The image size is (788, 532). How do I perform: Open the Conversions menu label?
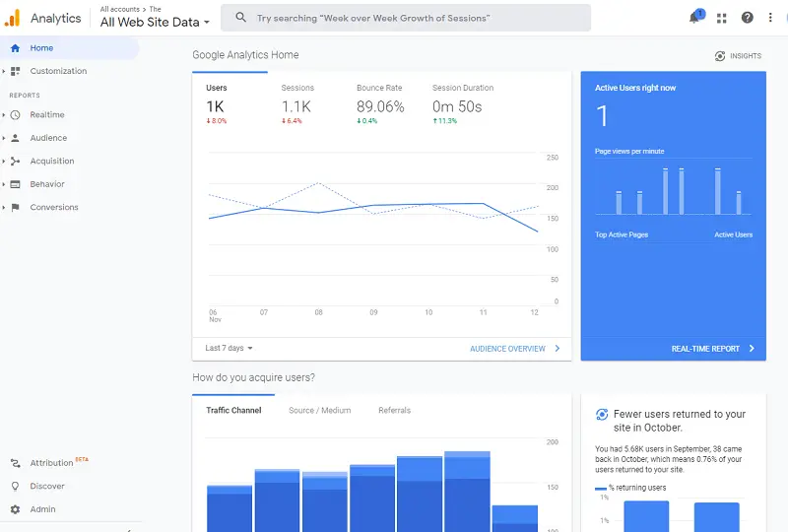pos(54,207)
